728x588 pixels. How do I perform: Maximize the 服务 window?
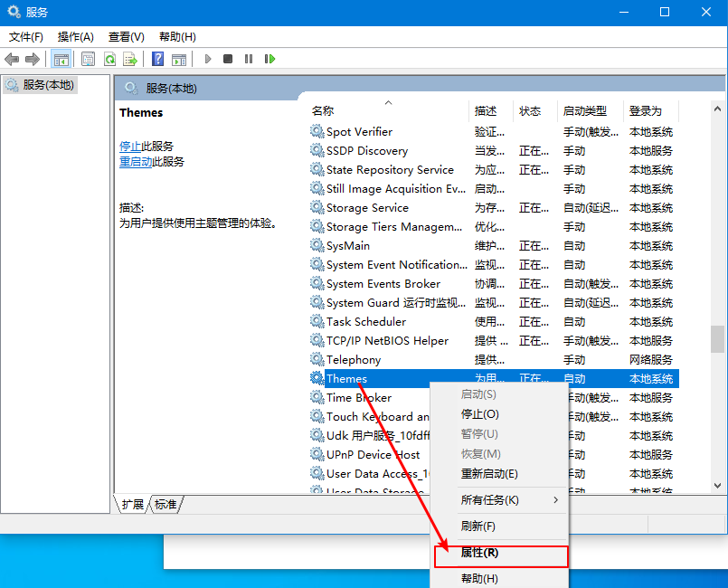(665, 12)
